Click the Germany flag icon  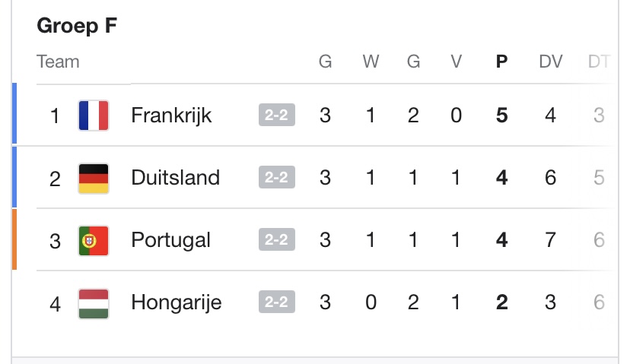point(94,178)
